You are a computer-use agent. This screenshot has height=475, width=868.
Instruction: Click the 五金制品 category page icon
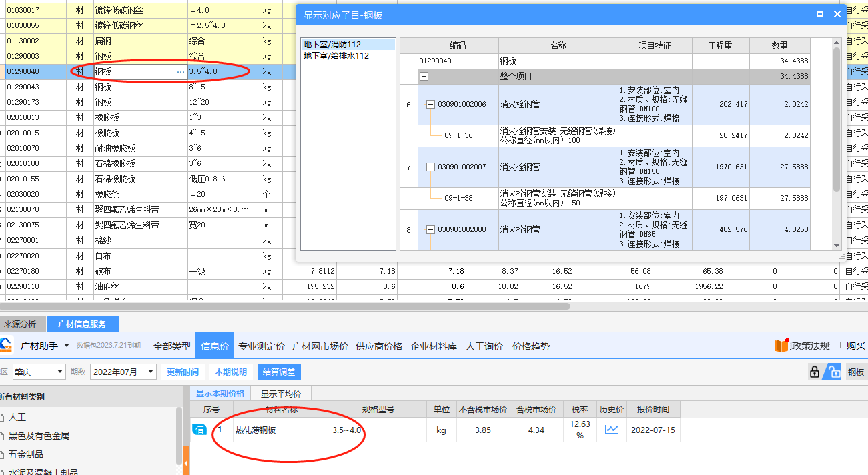click(2, 454)
